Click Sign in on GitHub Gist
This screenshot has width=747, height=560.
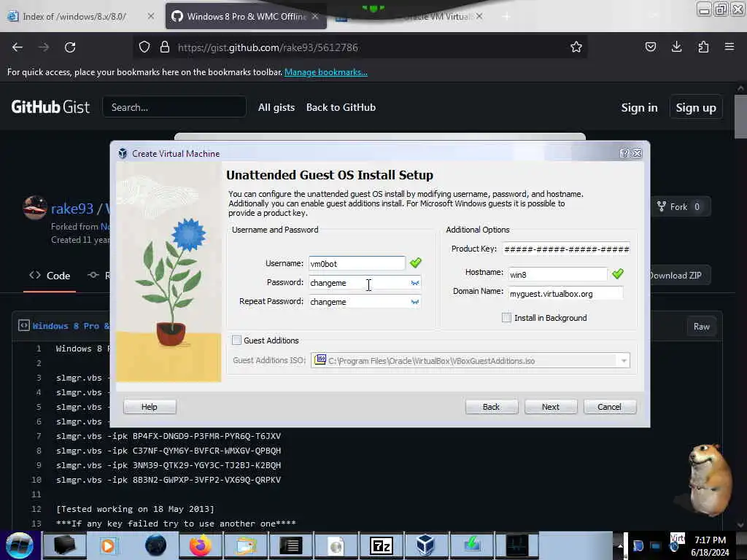coord(639,108)
